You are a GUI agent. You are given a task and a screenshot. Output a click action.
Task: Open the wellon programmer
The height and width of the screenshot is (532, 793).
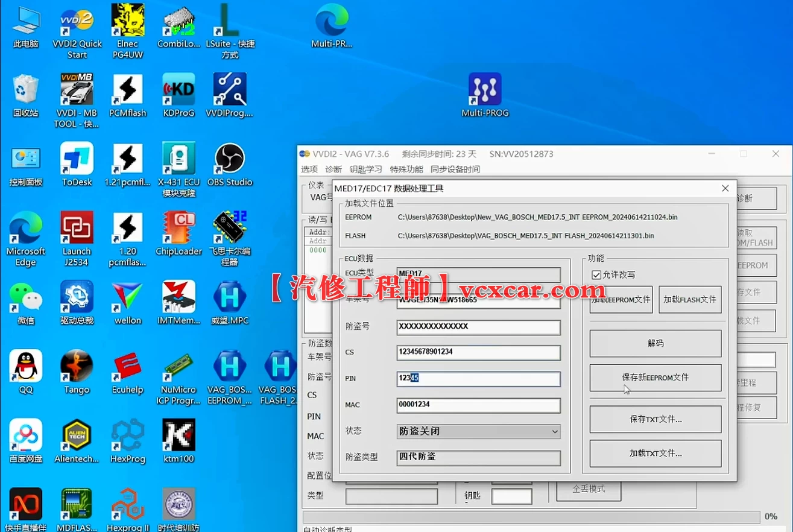click(128, 296)
